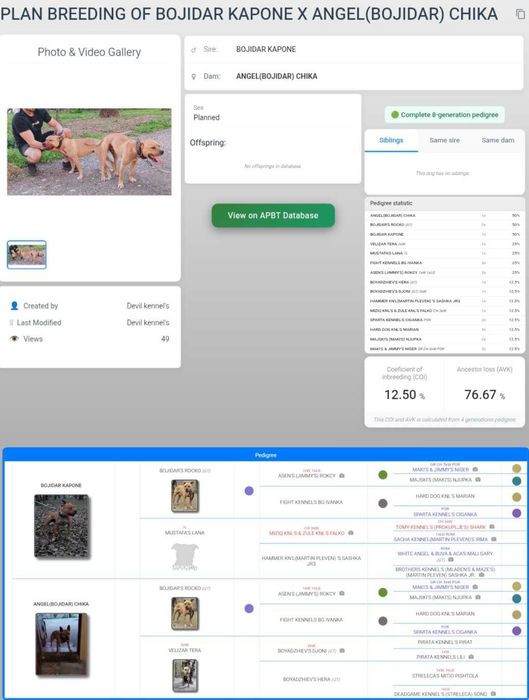Image resolution: width=529 pixels, height=700 pixels.
Task: Open PIRATA KENNEL'S PIRAT pedigree entry
Action: point(445,642)
